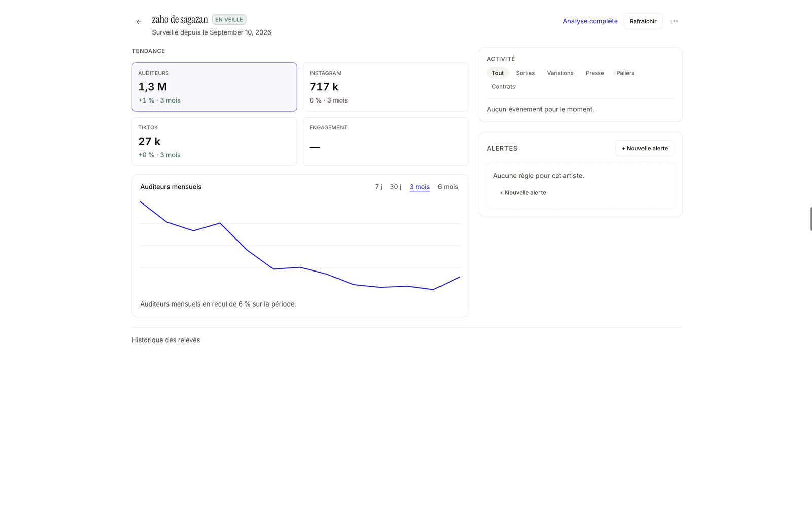
Task: Select the TikTok metric card
Action: point(215,142)
